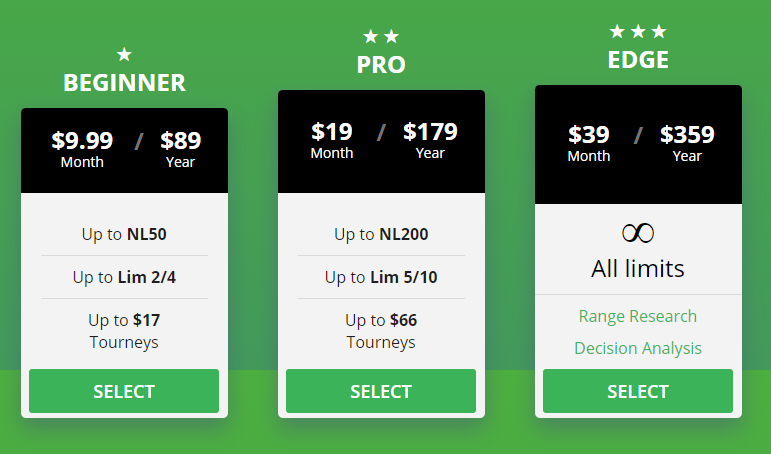Choose the $39 Month price option
This screenshot has width=771, height=454.
[589, 144]
